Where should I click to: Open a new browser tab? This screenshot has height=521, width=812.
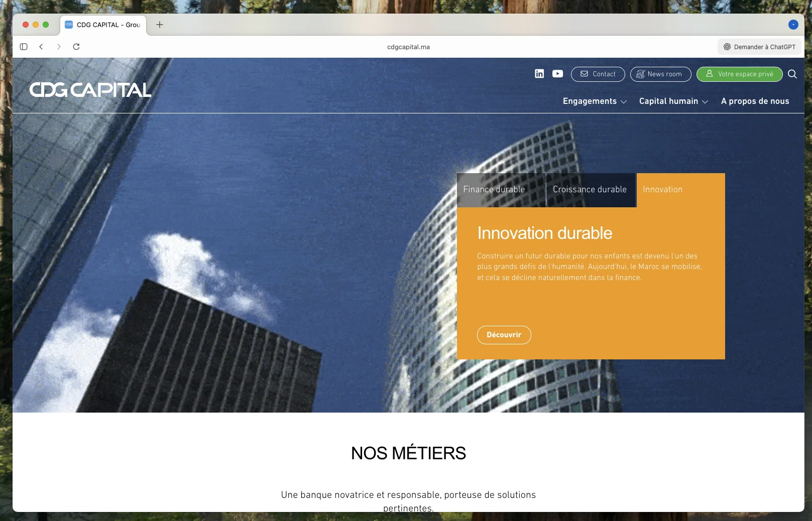tap(160, 25)
